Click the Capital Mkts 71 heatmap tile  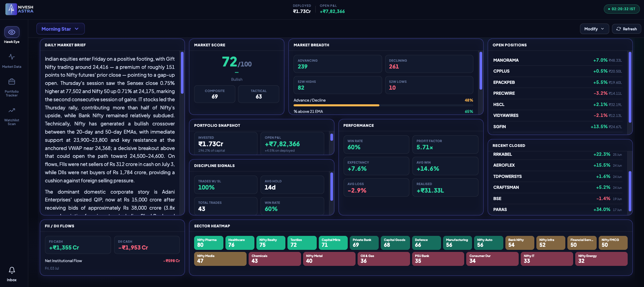(333, 243)
